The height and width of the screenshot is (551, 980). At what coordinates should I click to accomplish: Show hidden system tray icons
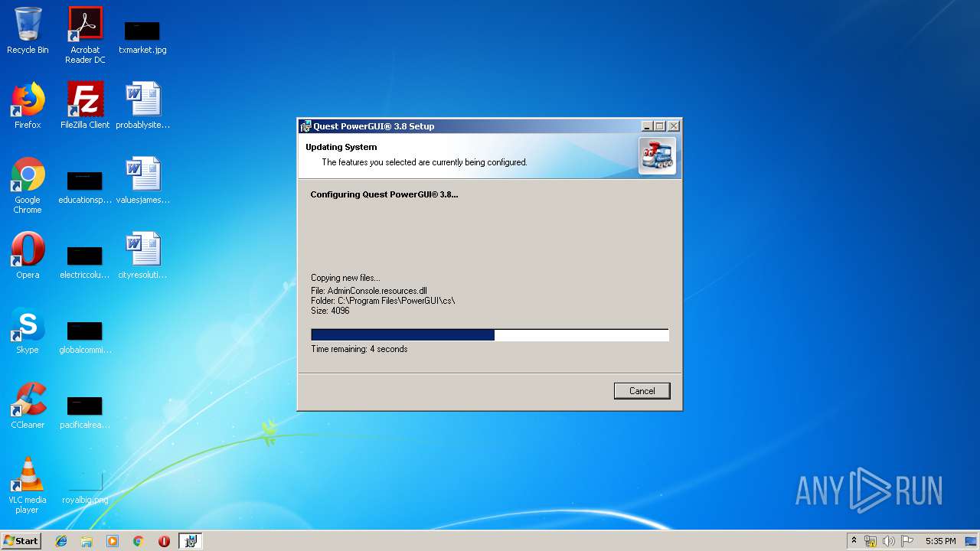854,541
